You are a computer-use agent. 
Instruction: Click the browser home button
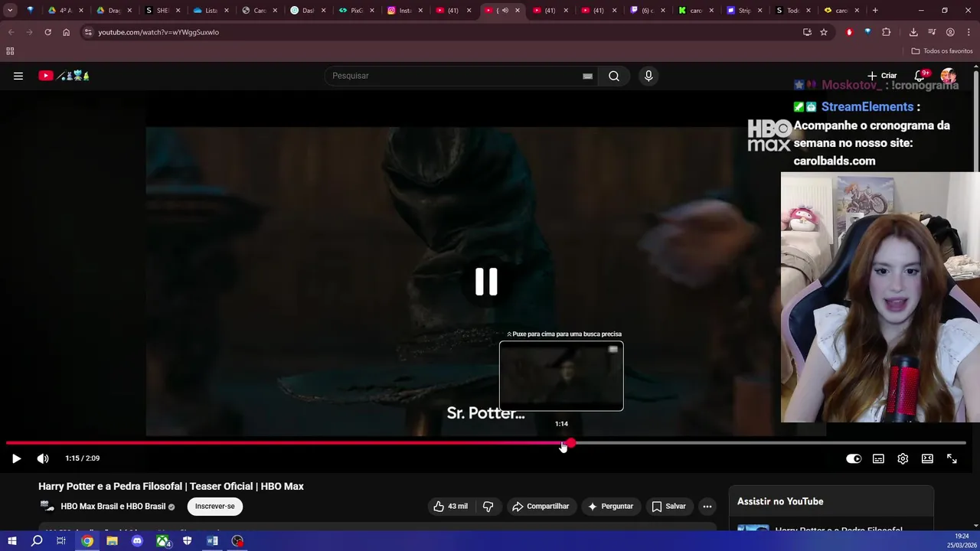click(x=66, y=32)
